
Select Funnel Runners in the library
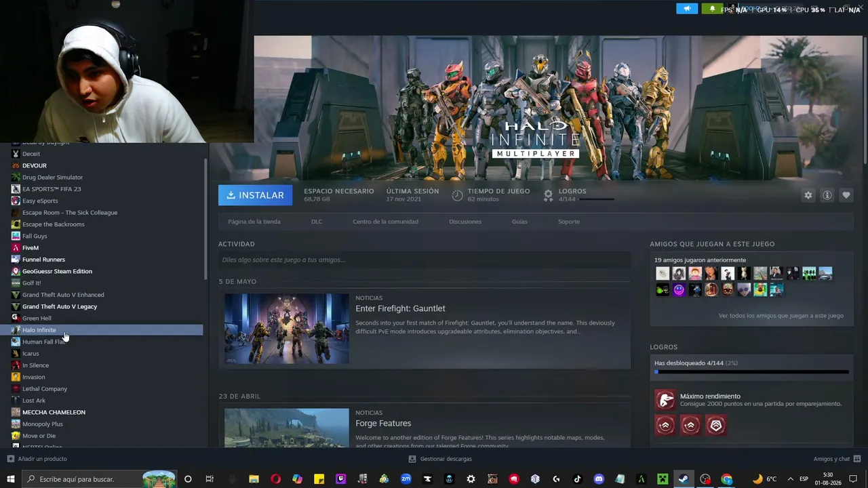(x=43, y=260)
